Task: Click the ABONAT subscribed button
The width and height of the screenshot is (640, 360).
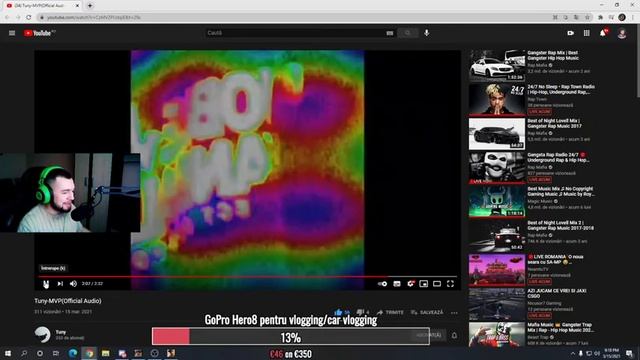Action: click(429, 336)
